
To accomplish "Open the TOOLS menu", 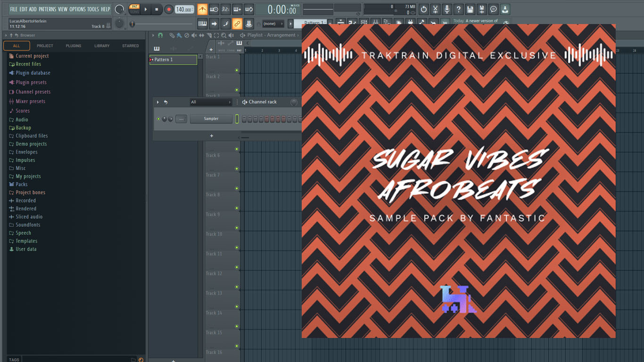I will click(93, 9).
